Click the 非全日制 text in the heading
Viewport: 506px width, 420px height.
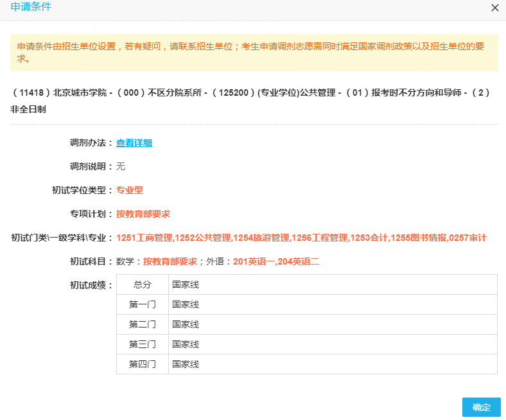(x=28, y=109)
